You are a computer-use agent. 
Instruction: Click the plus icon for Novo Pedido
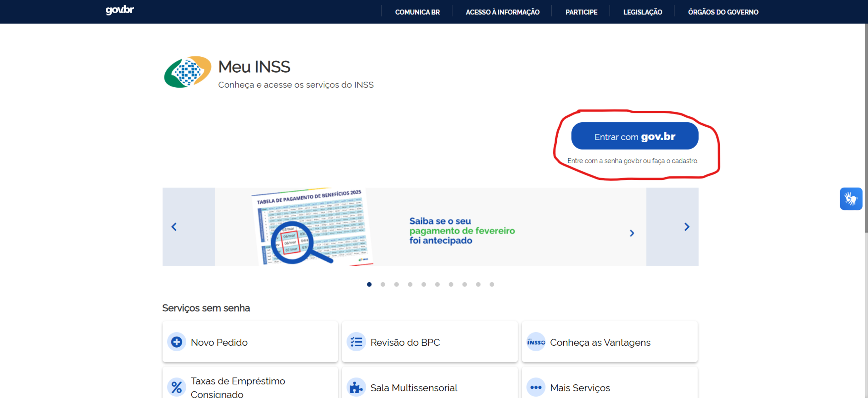point(177,342)
